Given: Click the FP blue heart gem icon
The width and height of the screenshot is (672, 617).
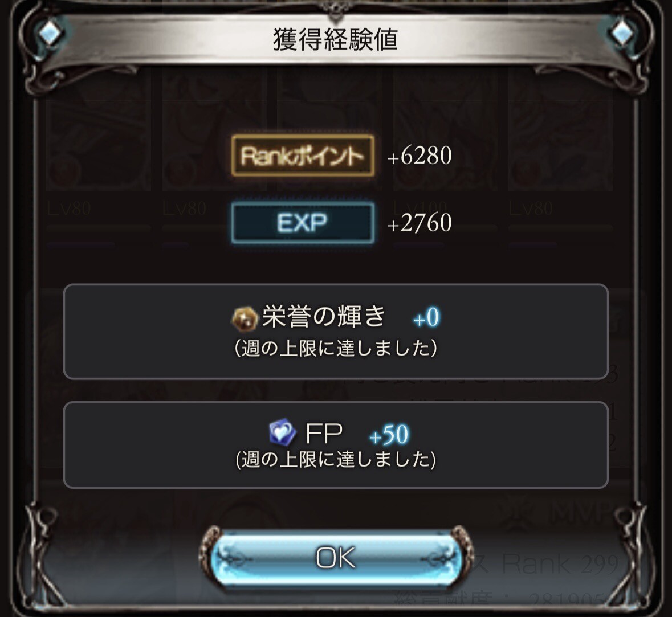Looking at the screenshot, I should (x=283, y=433).
